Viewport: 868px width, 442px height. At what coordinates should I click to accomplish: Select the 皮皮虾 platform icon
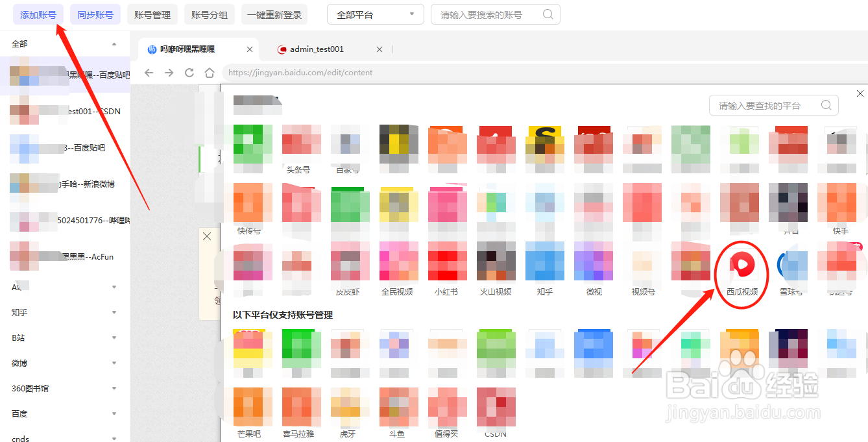click(x=350, y=261)
